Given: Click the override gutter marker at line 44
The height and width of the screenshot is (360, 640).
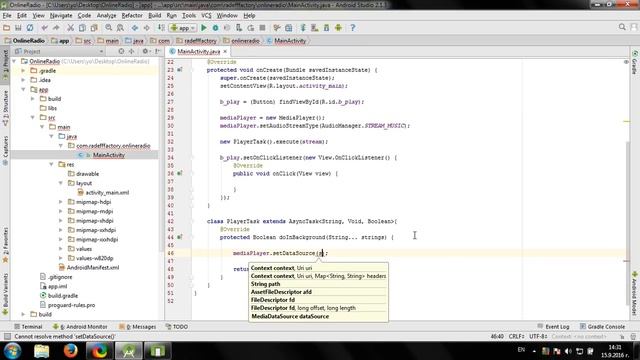Looking at the screenshot, I should pyautogui.click(x=180, y=237).
